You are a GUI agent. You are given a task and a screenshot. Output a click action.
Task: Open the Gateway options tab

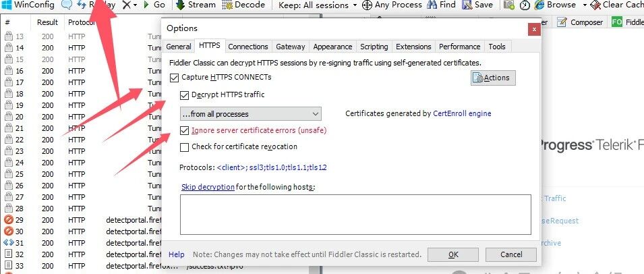pos(291,47)
